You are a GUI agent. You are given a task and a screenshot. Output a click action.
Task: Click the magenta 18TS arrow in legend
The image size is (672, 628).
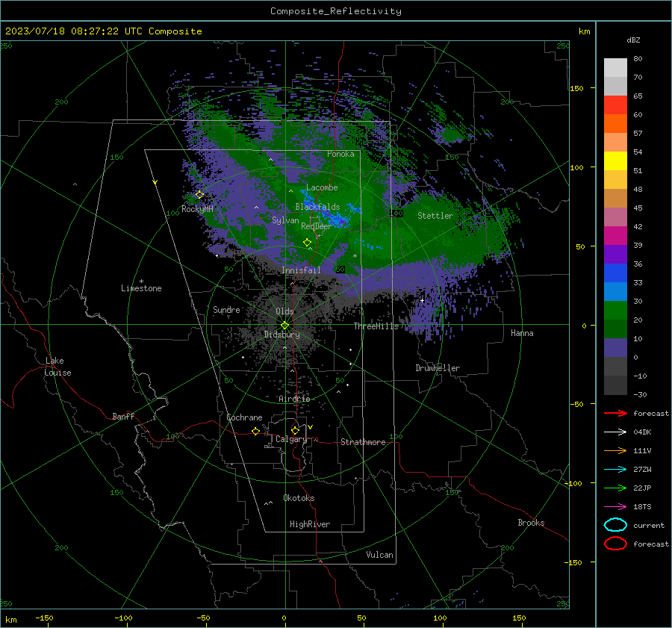point(615,507)
